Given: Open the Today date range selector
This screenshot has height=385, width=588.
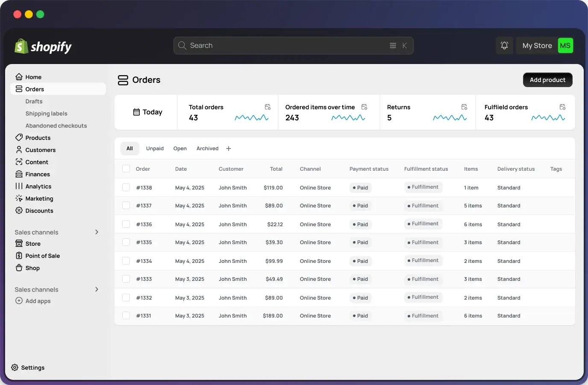Looking at the screenshot, I should coord(147,112).
